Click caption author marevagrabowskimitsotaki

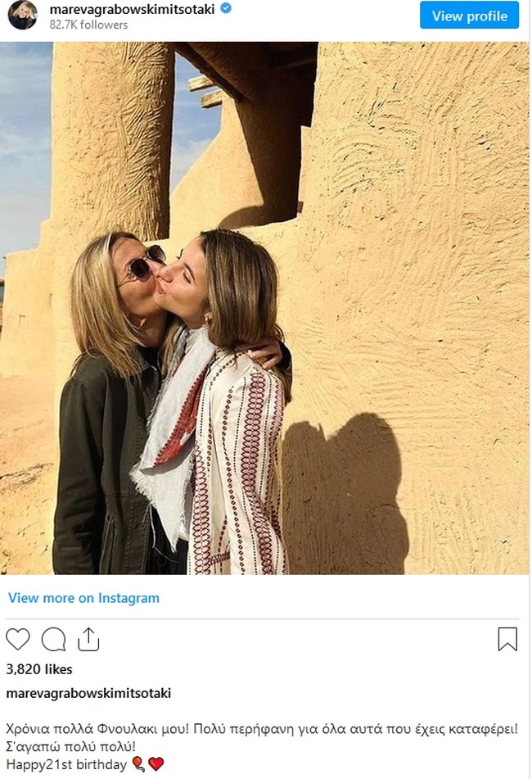[88, 693]
